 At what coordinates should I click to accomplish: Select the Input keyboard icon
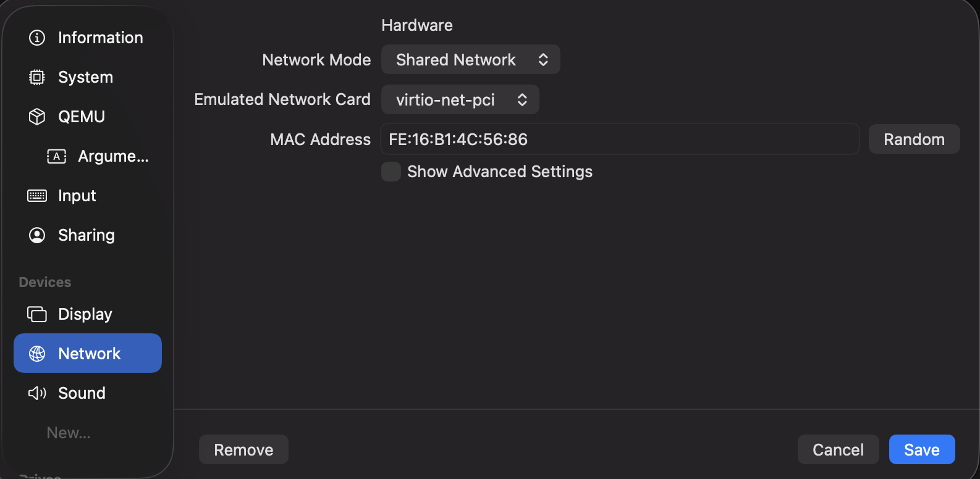(37, 196)
